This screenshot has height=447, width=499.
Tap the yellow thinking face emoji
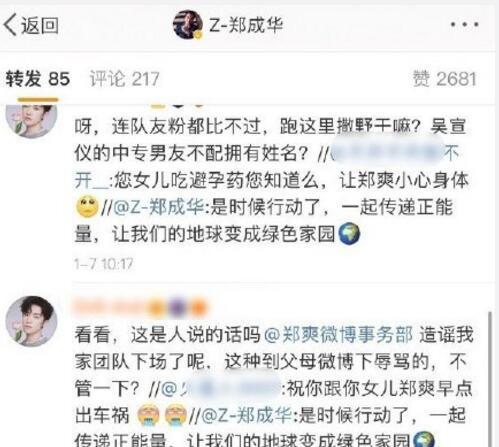(x=87, y=207)
